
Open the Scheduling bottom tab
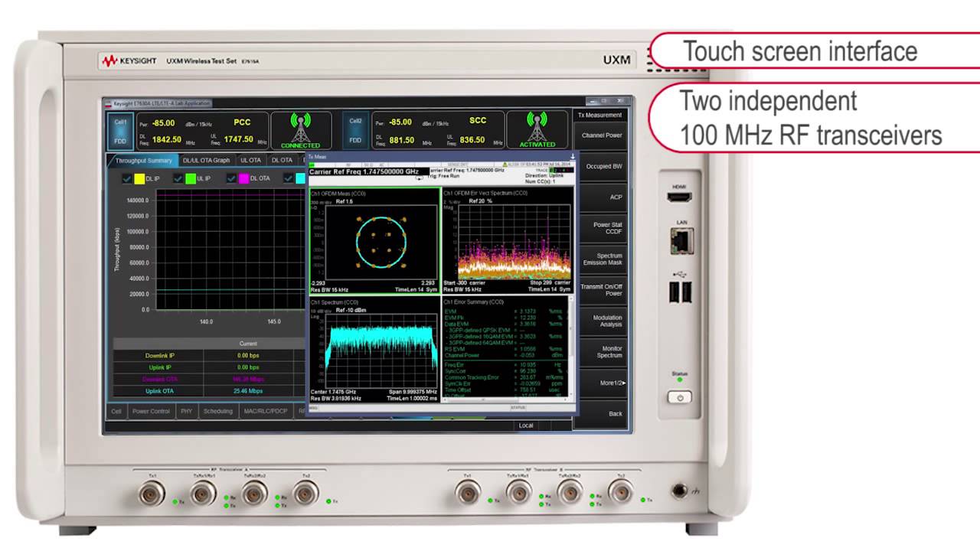click(217, 411)
